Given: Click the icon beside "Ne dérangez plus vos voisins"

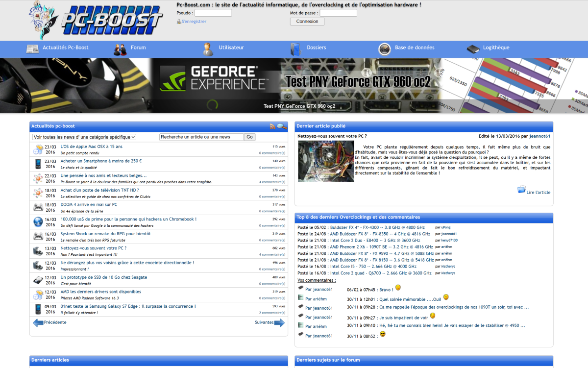Looking at the screenshot, I should pyautogui.click(x=38, y=266).
